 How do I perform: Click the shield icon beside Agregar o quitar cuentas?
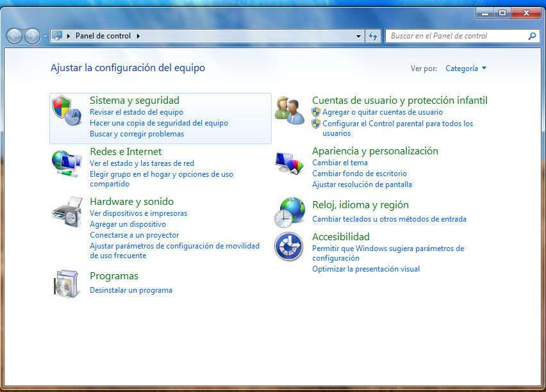click(316, 112)
